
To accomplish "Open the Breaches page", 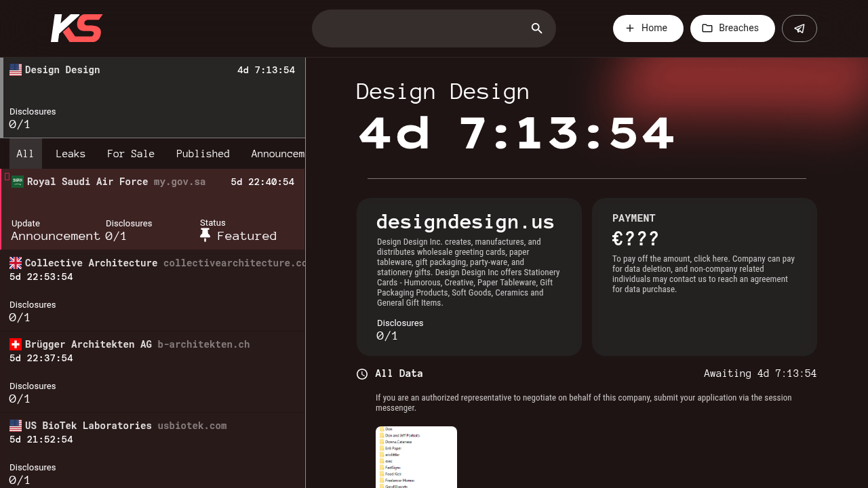I will coord(732,28).
